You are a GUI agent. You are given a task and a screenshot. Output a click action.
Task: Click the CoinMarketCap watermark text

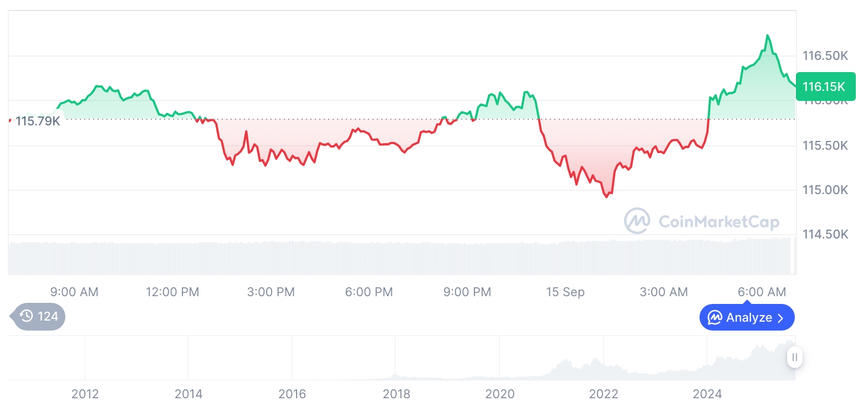tap(719, 222)
